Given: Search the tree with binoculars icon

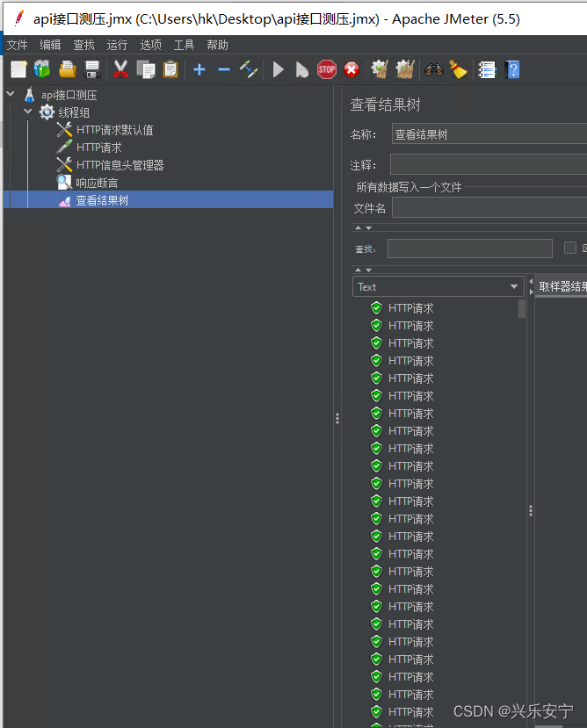Looking at the screenshot, I should click(434, 69).
